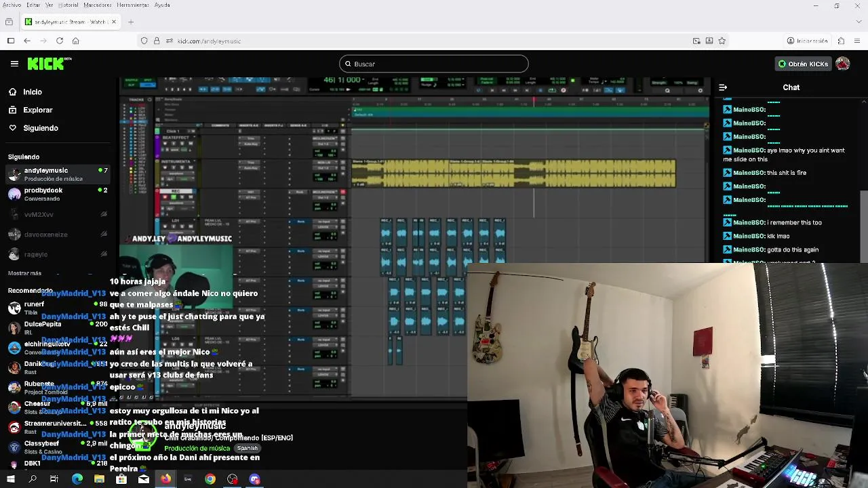Go to Inicio page link

[x=33, y=91]
